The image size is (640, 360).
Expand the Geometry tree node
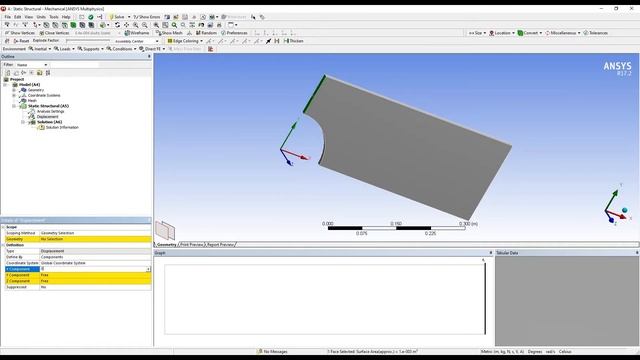(x=14, y=90)
